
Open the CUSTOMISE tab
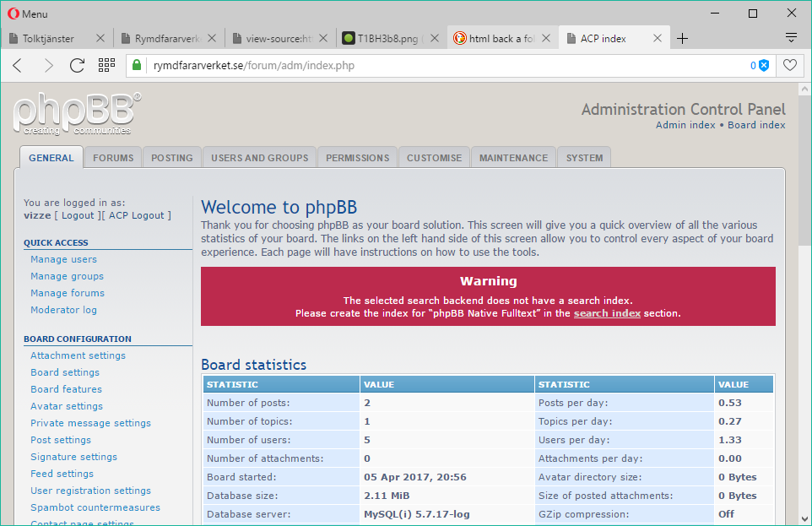[434, 158]
